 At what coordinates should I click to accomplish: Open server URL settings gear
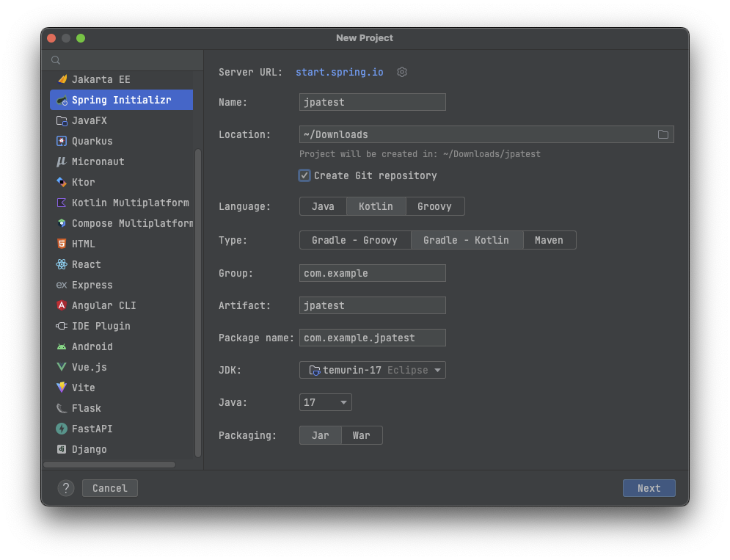402,72
